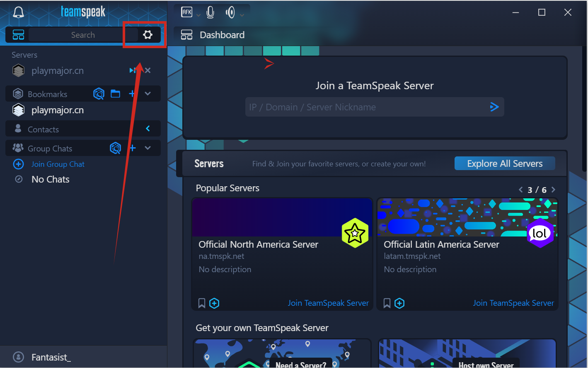Click the latam.tmspk.net address text
The width and height of the screenshot is (588, 368).
click(x=412, y=256)
